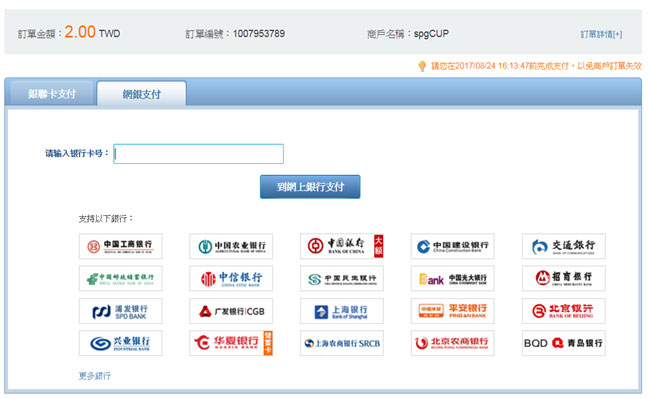Switch to the 銀聯卡支付 tab
This screenshot has width=648, height=398.
pos(52,94)
